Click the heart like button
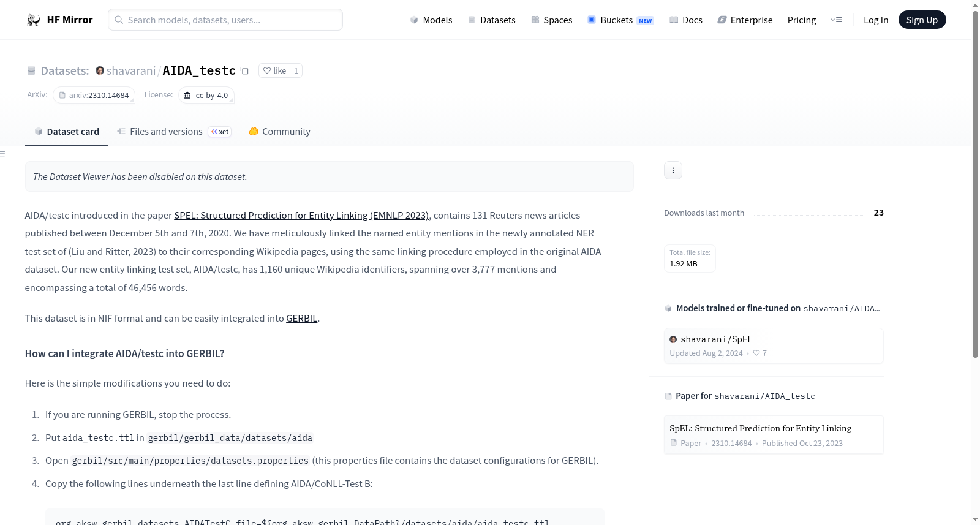The image size is (980, 525). (274, 70)
